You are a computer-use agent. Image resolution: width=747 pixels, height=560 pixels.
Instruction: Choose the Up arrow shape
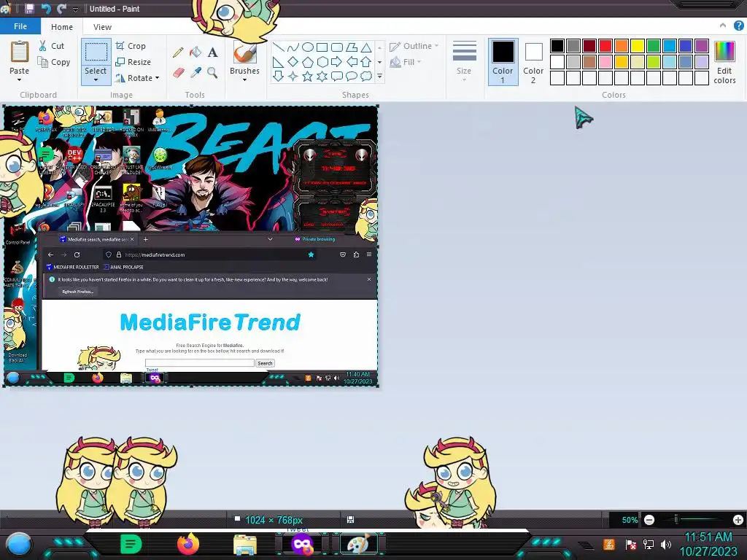(366, 62)
